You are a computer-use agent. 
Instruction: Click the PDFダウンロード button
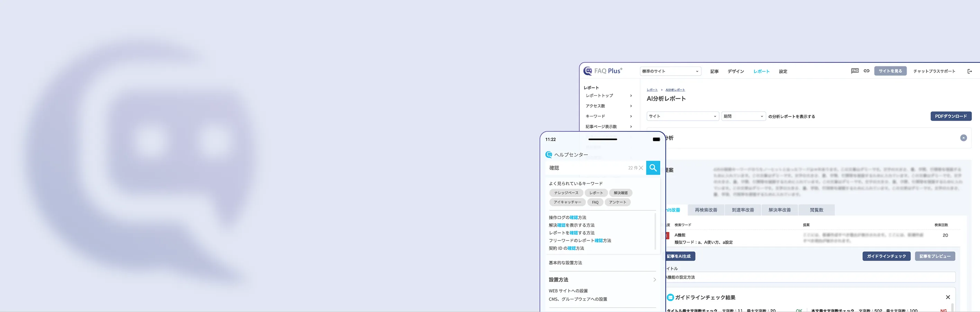pos(950,116)
